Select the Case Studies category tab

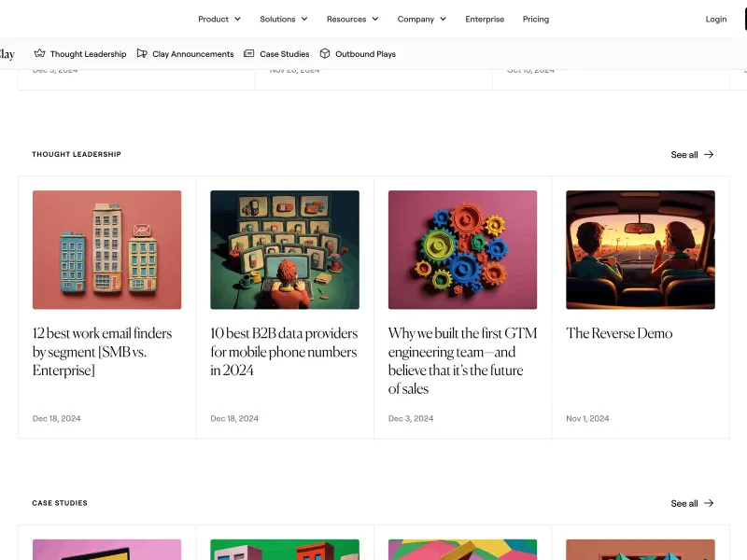276,54
